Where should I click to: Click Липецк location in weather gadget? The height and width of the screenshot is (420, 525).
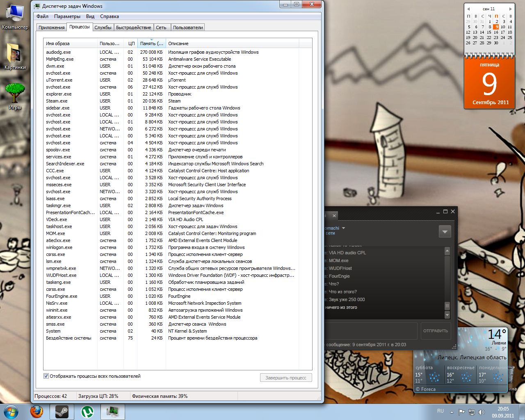[x=472, y=357]
